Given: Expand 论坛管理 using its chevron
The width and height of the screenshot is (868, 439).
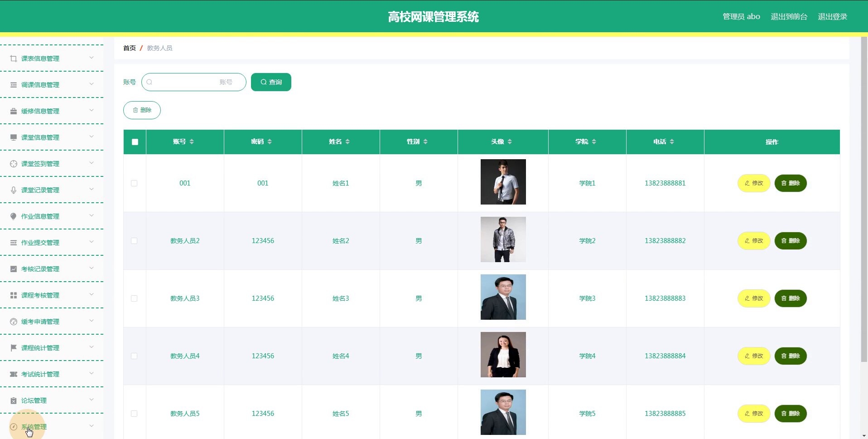Looking at the screenshot, I should click(x=92, y=400).
